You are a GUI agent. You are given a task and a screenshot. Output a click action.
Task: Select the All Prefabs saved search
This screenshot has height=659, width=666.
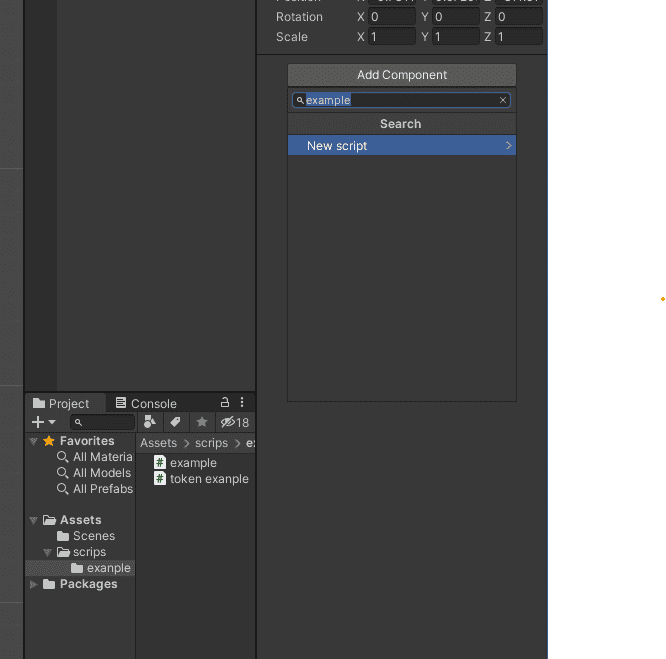103,489
